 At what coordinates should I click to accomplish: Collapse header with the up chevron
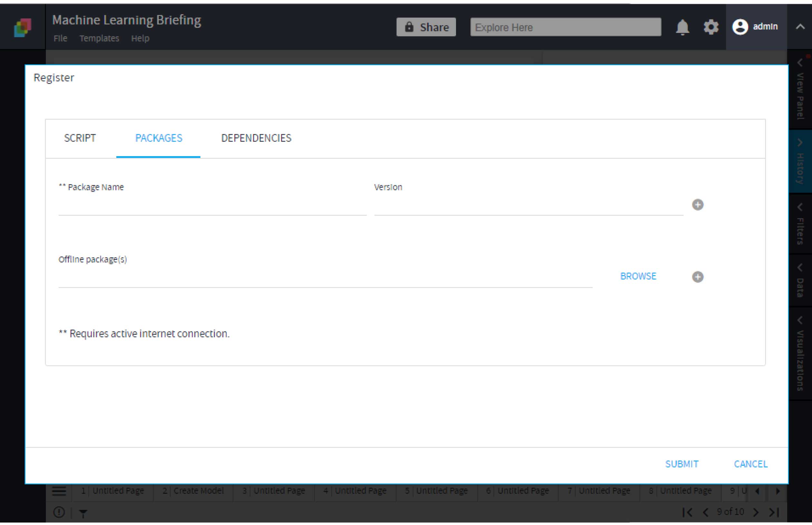(800, 27)
